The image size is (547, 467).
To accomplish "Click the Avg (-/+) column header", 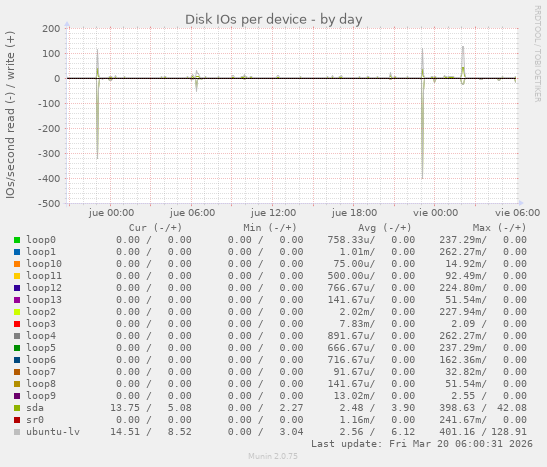I will (385, 228).
